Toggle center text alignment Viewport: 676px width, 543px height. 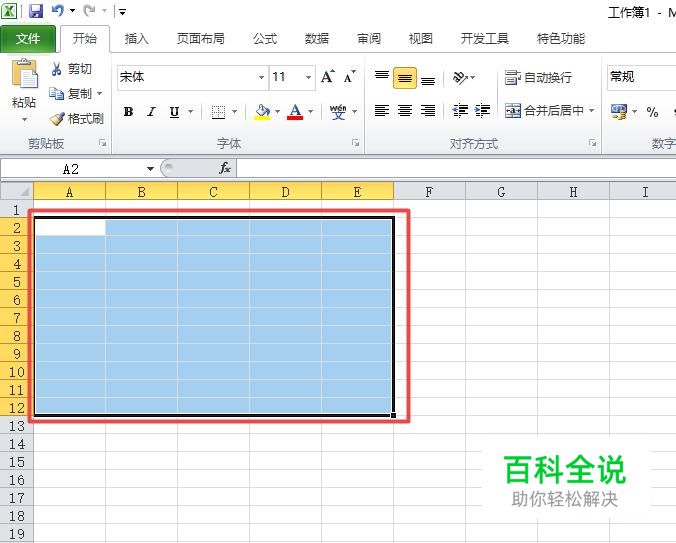(405, 111)
